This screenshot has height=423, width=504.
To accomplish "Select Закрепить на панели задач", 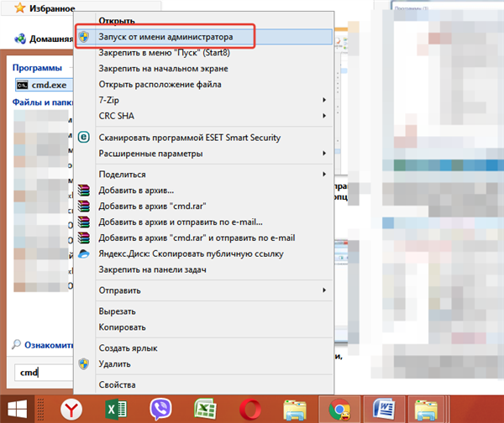I will [x=204, y=269].
